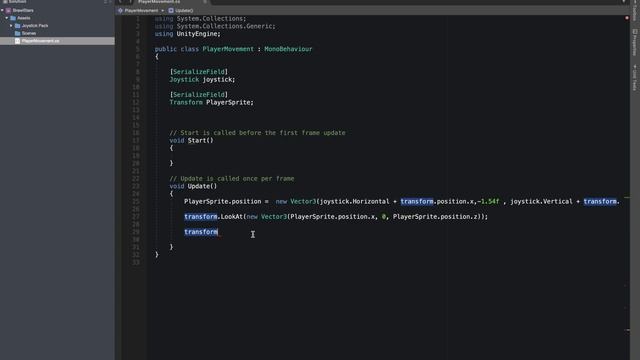This screenshot has width=640, height=360.
Task: Click 'using System.Collections;' on the first line
Action: click(x=200, y=19)
